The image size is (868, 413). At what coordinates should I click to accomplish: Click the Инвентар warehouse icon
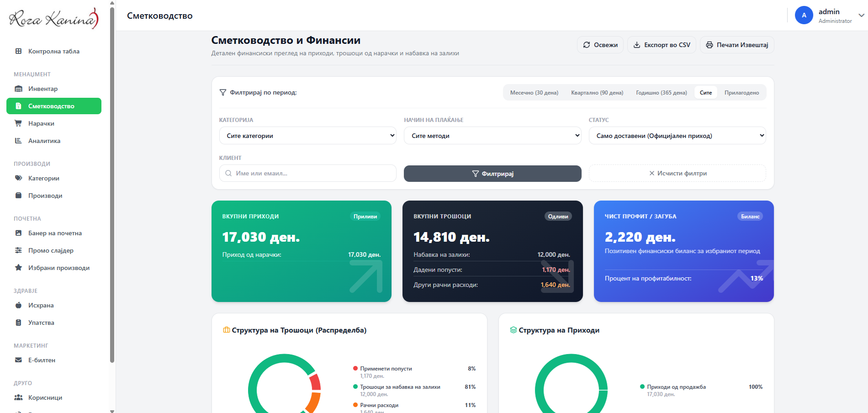pyautogui.click(x=18, y=89)
